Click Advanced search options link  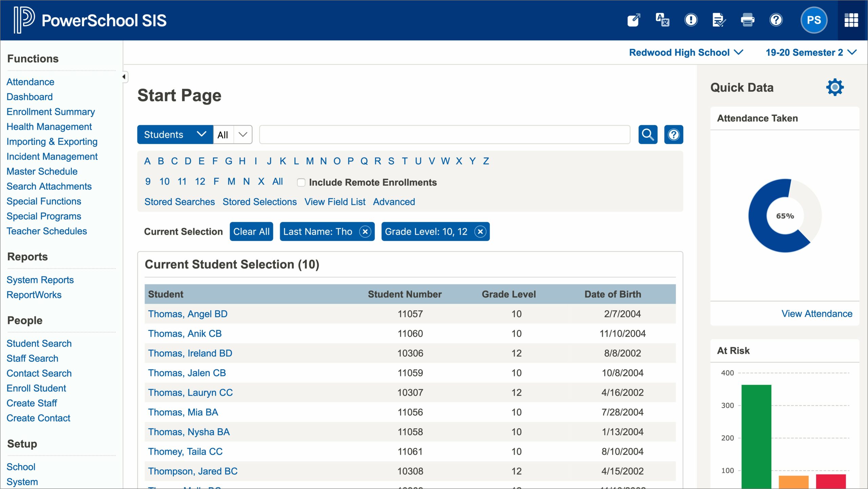click(394, 202)
